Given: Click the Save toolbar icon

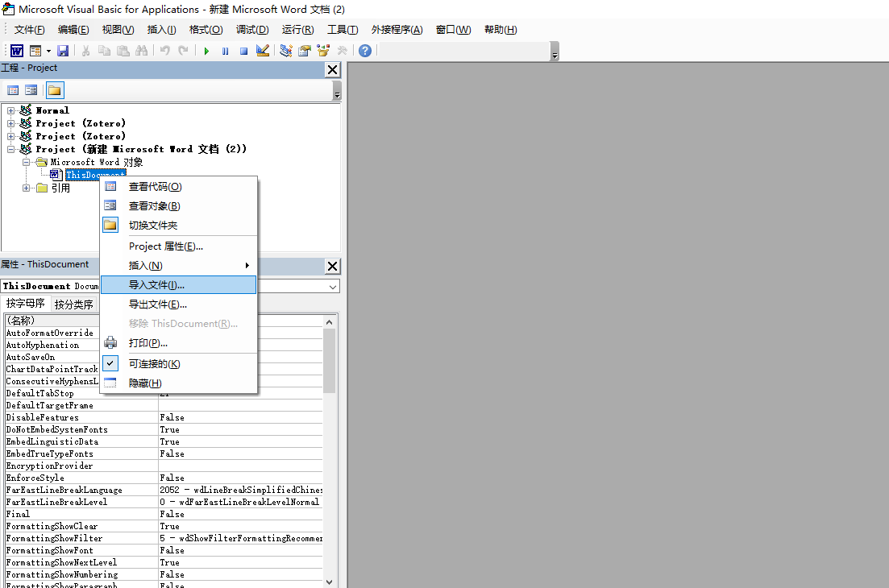Looking at the screenshot, I should [63, 51].
